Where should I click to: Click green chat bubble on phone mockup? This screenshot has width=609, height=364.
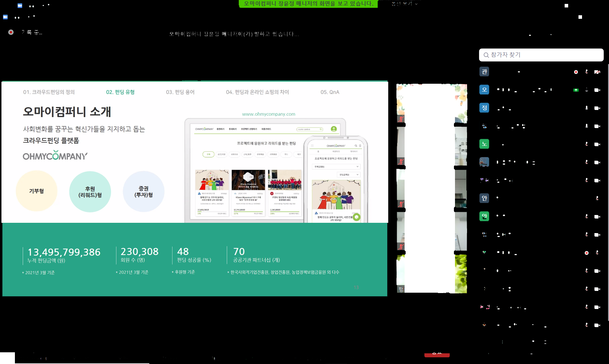(x=356, y=217)
